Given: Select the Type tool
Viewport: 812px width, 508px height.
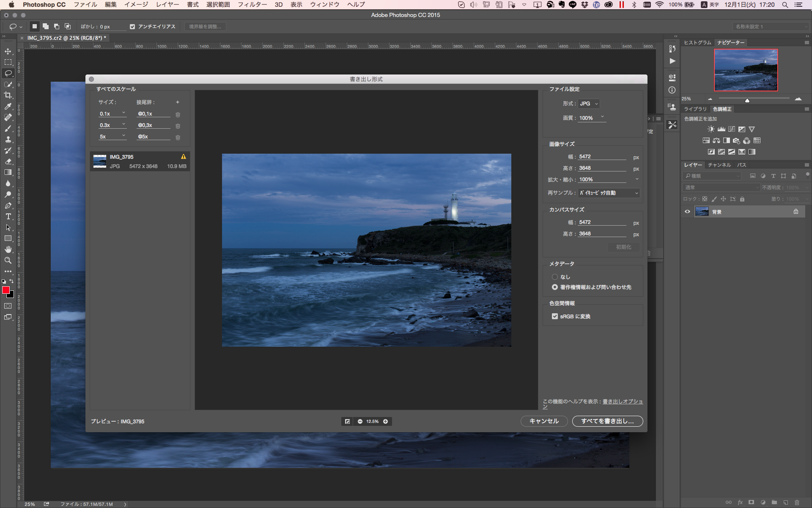Looking at the screenshot, I should [x=8, y=216].
